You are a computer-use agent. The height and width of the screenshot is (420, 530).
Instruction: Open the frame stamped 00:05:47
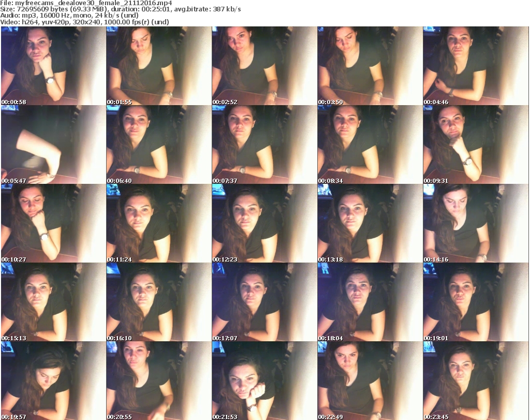click(53, 144)
